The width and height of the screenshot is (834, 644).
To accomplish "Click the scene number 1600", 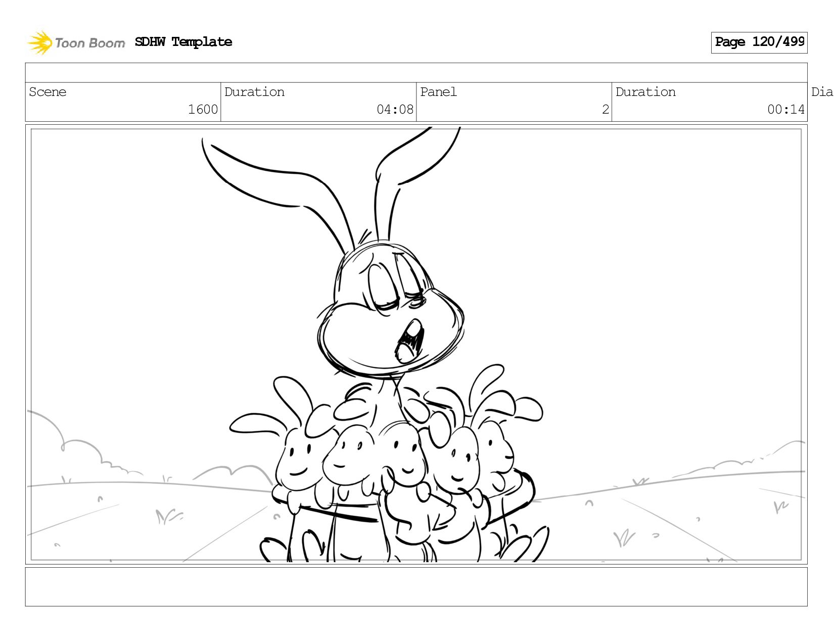I will pos(203,110).
